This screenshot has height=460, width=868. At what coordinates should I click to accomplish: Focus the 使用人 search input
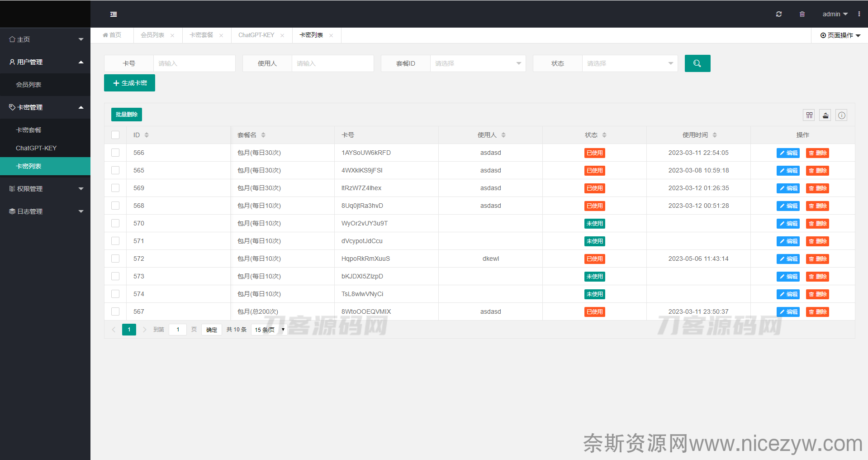coord(333,63)
